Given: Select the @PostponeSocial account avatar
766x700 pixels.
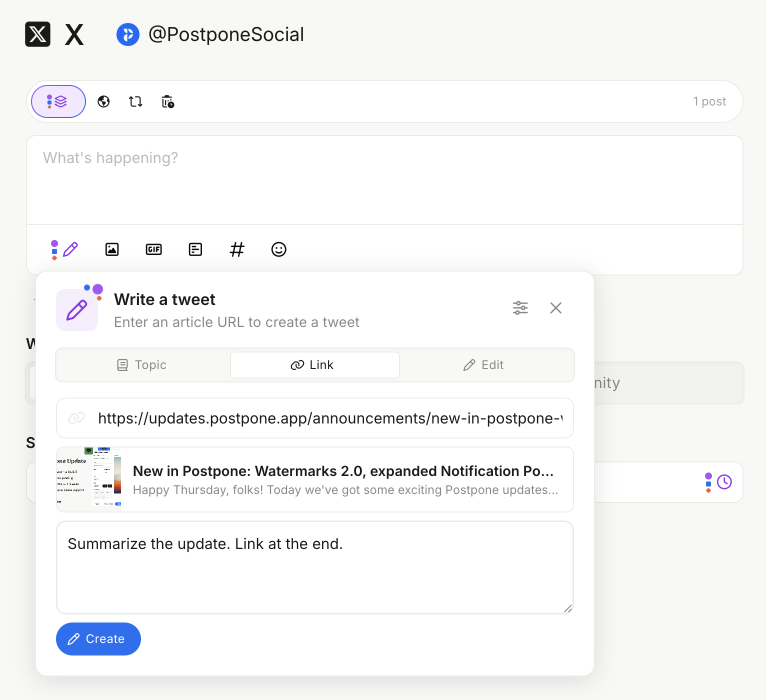Looking at the screenshot, I should (128, 34).
